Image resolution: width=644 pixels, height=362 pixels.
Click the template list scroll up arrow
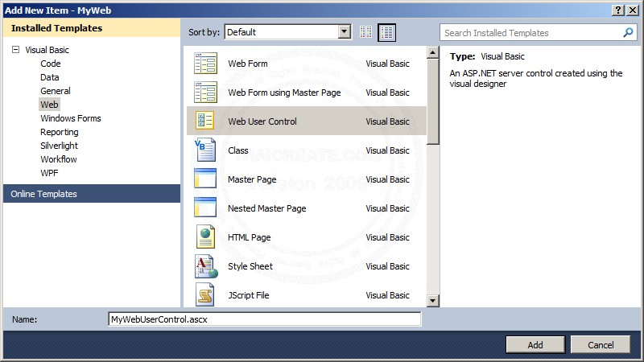coord(432,52)
